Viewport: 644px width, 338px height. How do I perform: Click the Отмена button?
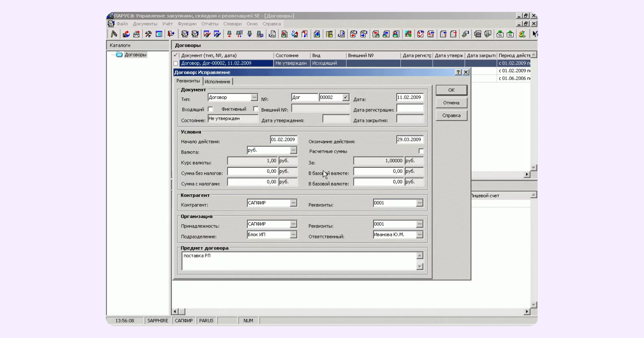(x=451, y=103)
